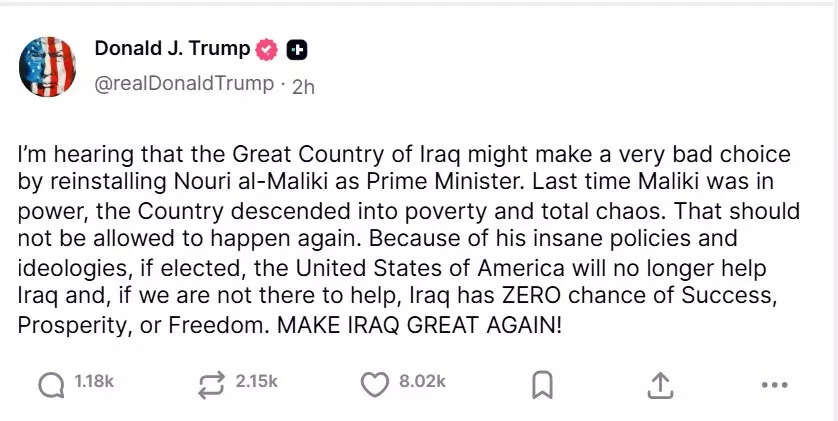Open the flag-painted profile avatar
Viewport: 838px width, 421px height.
coord(47,67)
